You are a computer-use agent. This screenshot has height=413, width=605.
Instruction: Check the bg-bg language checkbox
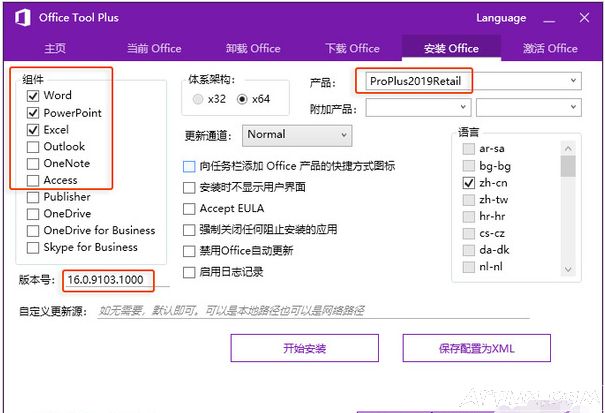(468, 166)
